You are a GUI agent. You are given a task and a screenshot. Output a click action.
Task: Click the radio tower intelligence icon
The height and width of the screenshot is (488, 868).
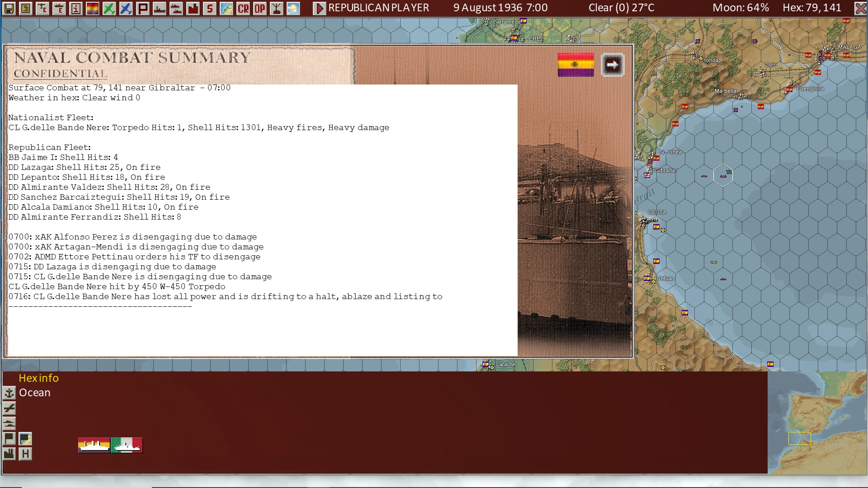point(276,8)
